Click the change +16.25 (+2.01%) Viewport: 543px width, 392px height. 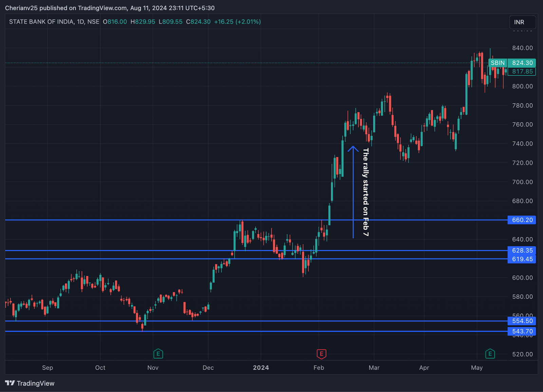click(x=237, y=22)
